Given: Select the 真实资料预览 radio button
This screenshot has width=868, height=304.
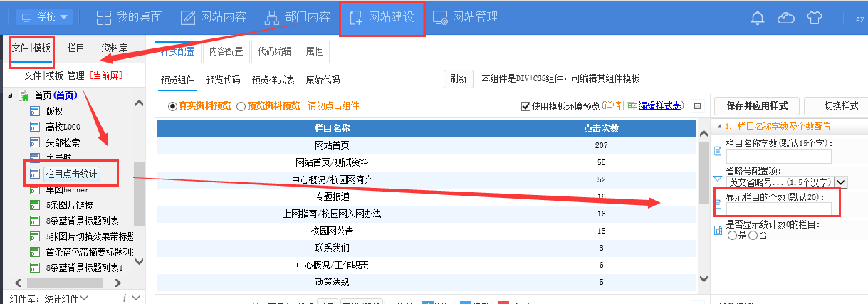Looking at the screenshot, I should pos(172,106).
